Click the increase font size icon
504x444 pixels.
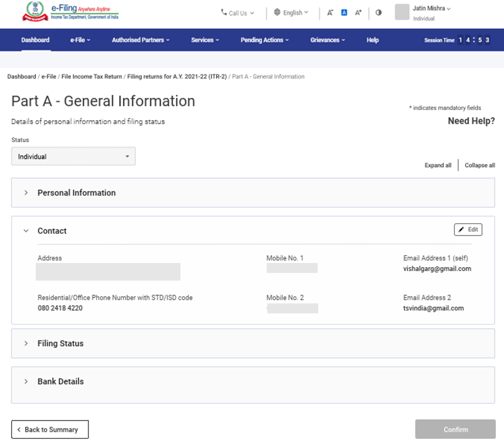point(358,13)
